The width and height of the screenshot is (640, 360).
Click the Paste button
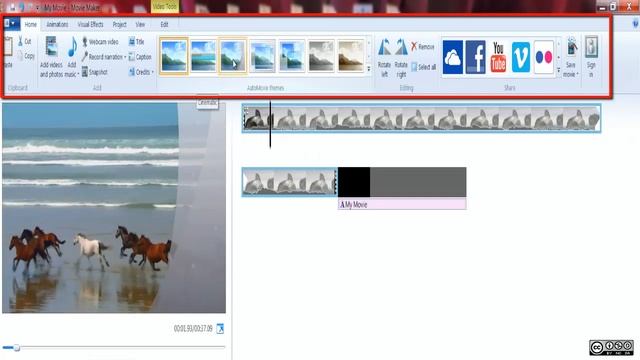click(8, 53)
